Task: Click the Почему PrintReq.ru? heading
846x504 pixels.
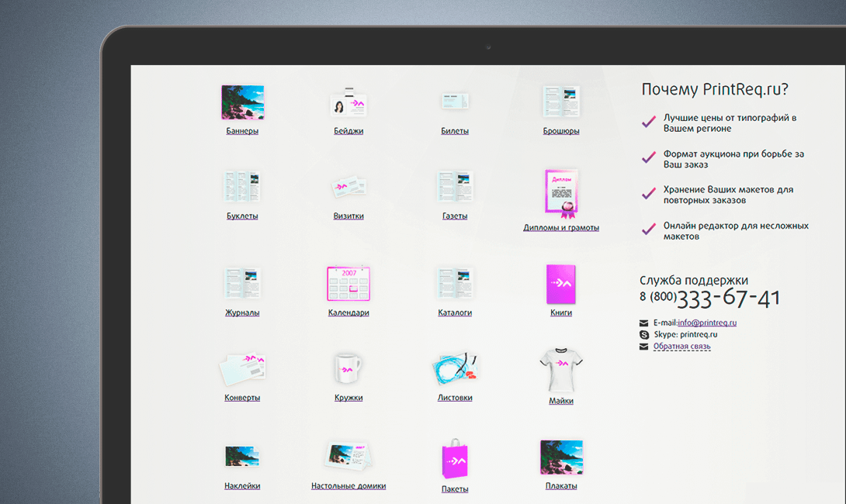Action: coord(715,89)
